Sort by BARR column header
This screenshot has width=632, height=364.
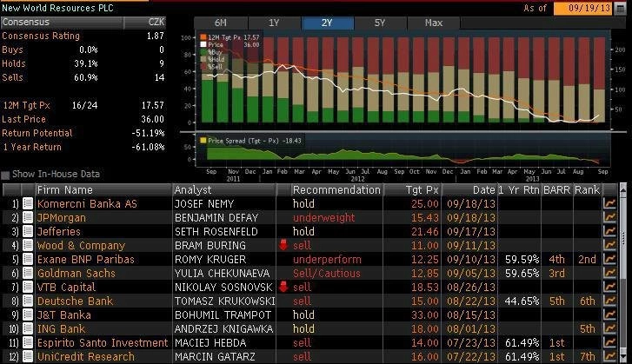[x=556, y=189]
